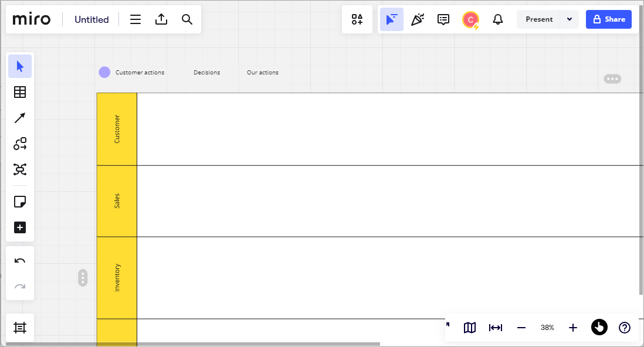
Task: Select the Templates table tool in sidebar
Action: point(20,92)
